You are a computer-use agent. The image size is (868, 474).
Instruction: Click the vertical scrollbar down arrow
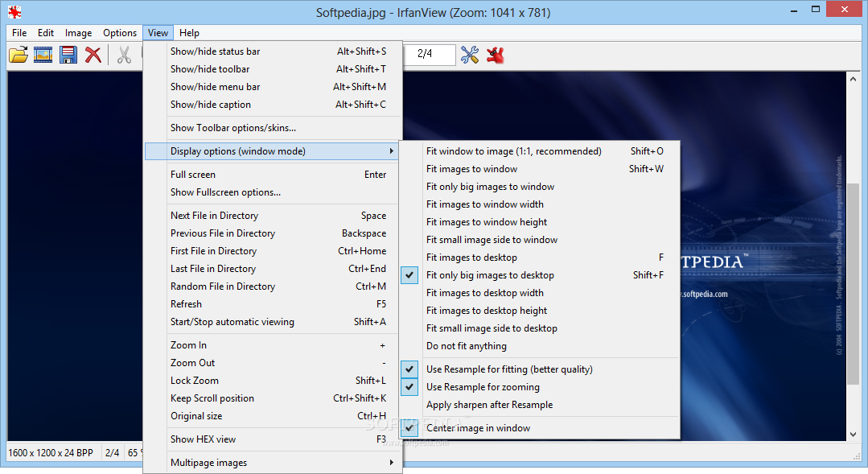(853, 435)
